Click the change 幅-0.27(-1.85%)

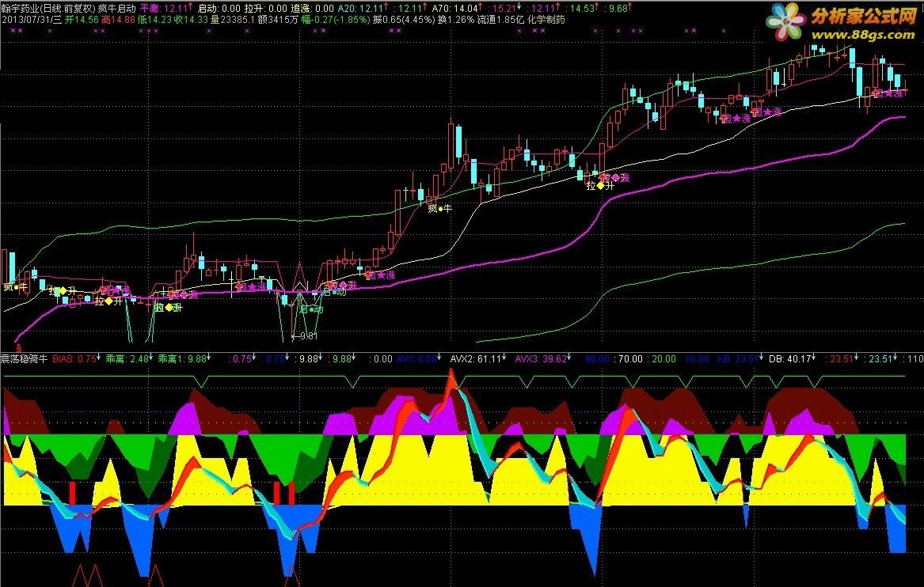coord(335,20)
